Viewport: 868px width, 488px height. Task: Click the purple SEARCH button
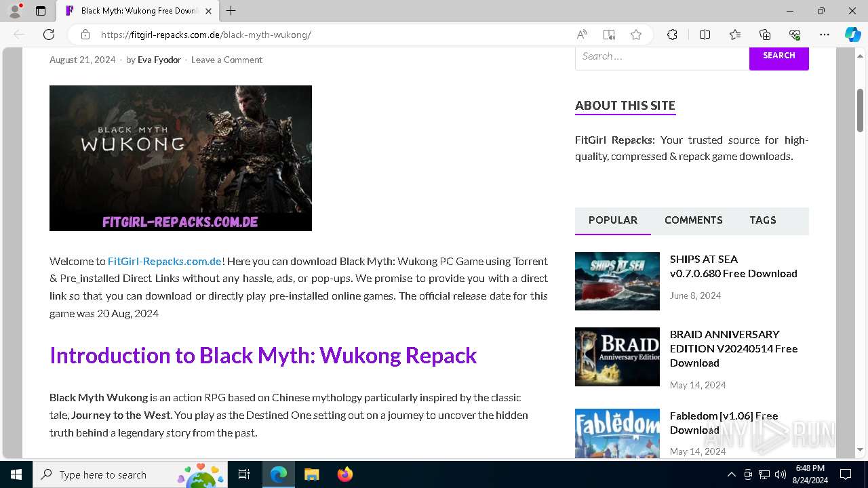click(x=779, y=56)
